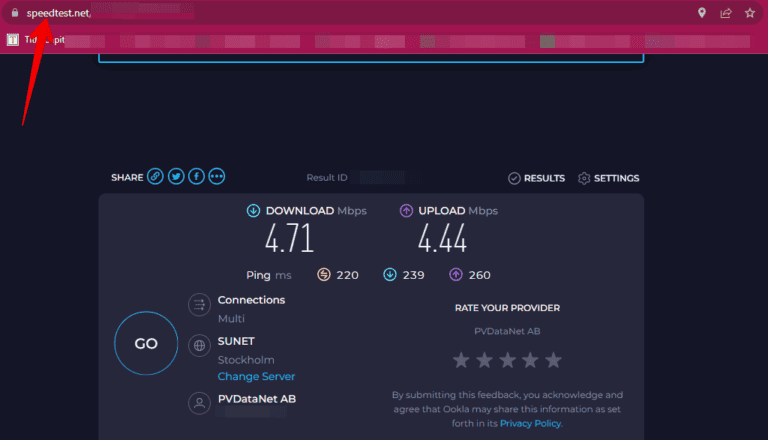This screenshot has height=440, width=768.
Task: Click the location pin icon in address bar
Action: pos(702,13)
